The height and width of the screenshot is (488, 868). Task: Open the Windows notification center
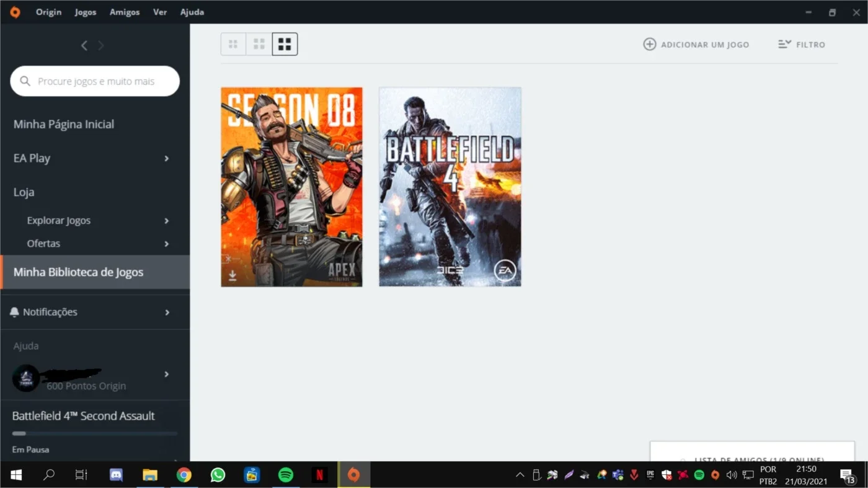(847, 476)
